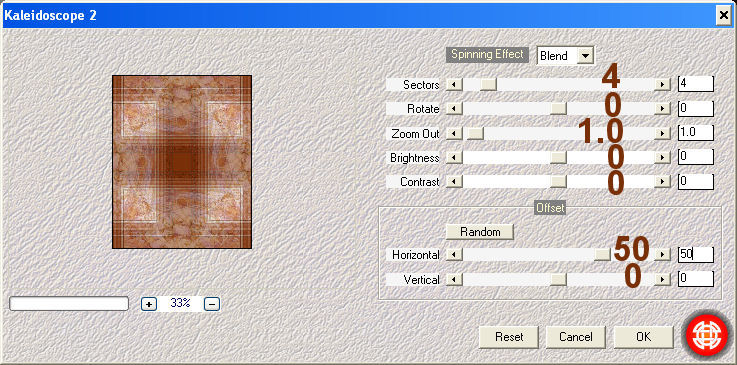Zoom out preview with minus icon
The height and width of the screenshot is (365, 737).
[x=212, y=304]
